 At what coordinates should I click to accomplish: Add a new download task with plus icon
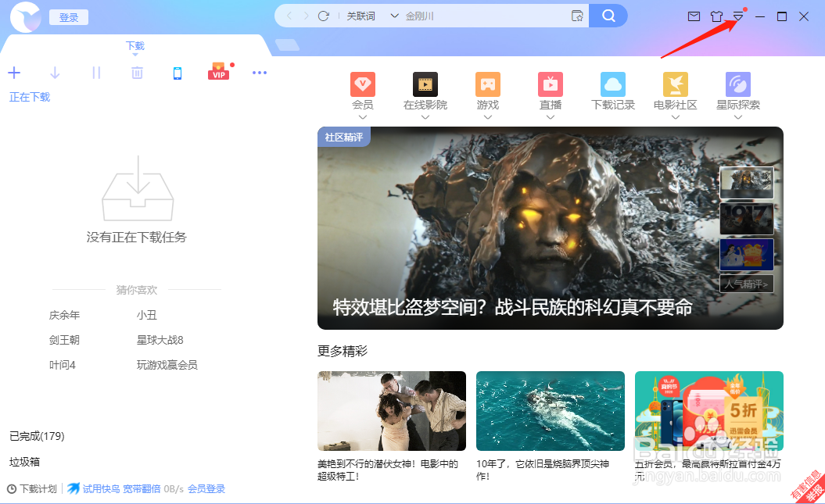click(x=14, y=73)
